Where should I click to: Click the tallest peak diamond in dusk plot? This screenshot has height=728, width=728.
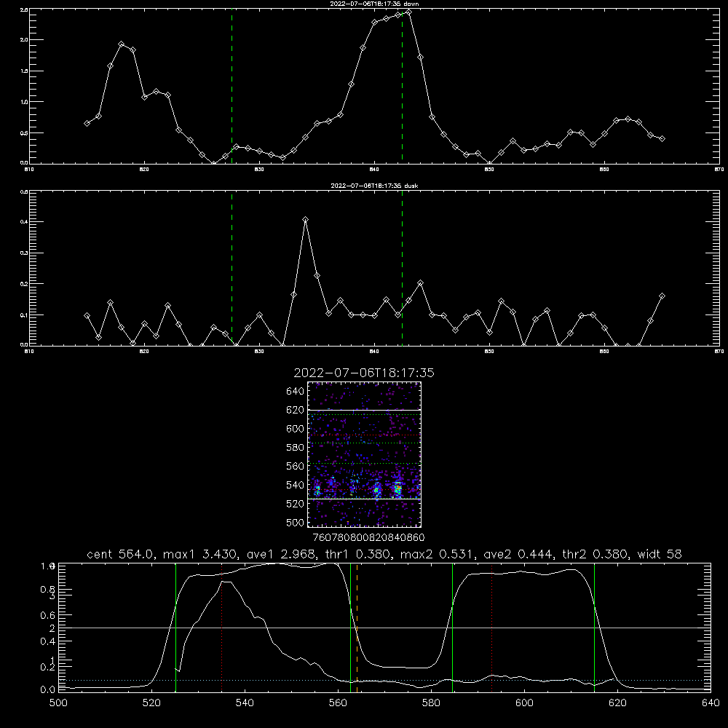click(305, 220)
